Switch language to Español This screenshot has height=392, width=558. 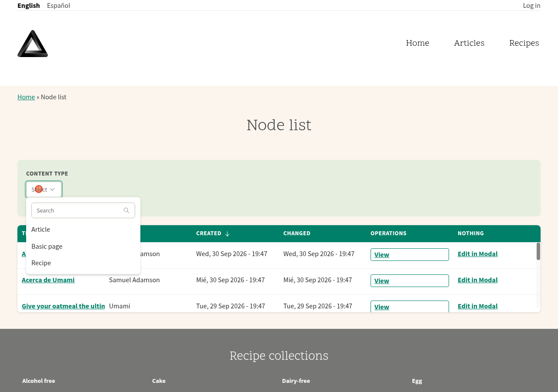(x=58, y=5)
